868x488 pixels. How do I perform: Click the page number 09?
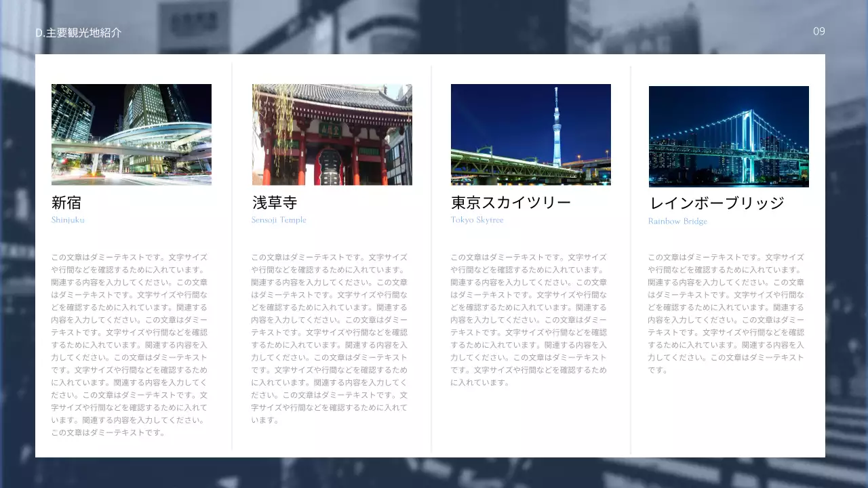(x=818, y=31)
